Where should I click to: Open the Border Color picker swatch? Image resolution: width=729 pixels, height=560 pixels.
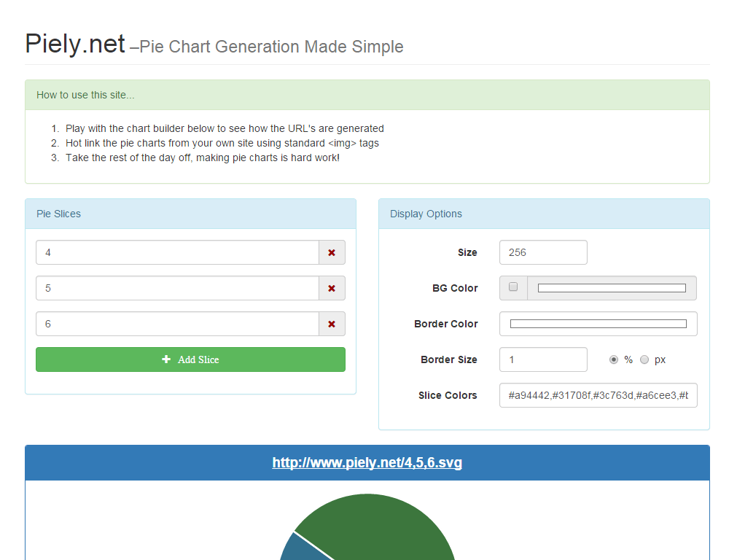[599, 324]
